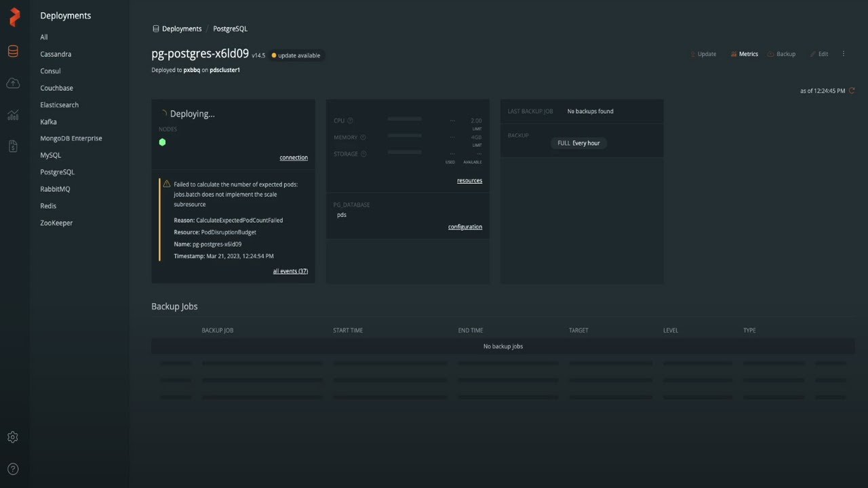
Task: Click the MEMORY info help icon
Action: 363,138
